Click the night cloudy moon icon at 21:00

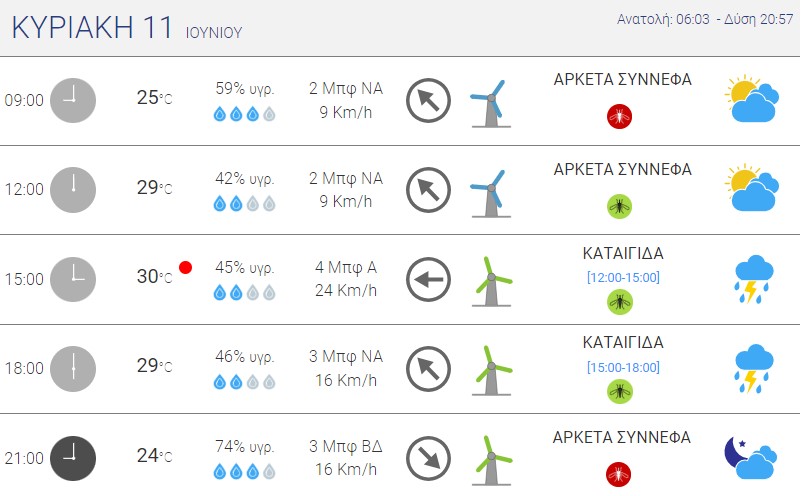(750, 458)
